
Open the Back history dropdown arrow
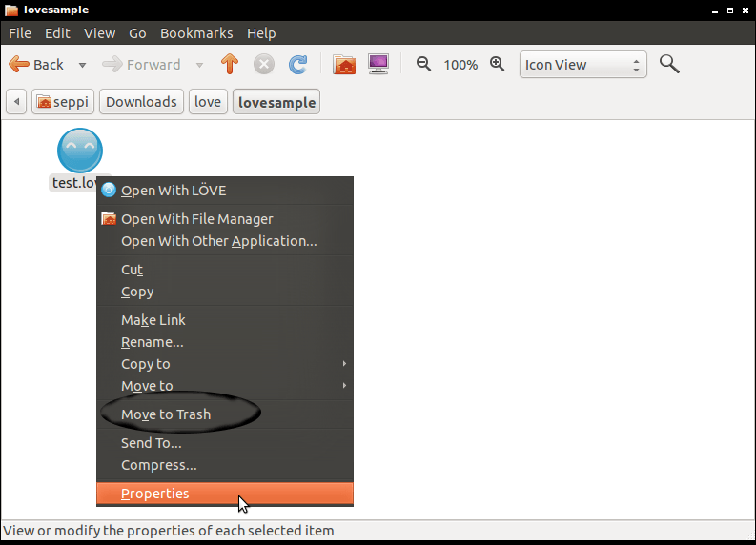click(82, 65)
